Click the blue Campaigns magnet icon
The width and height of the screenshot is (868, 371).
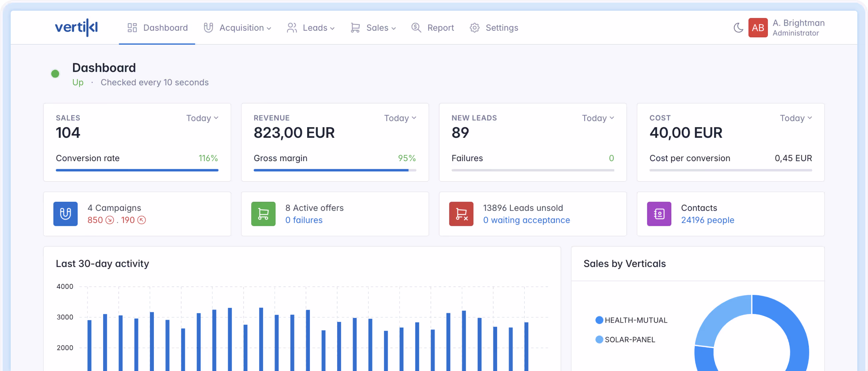[65, 214]
